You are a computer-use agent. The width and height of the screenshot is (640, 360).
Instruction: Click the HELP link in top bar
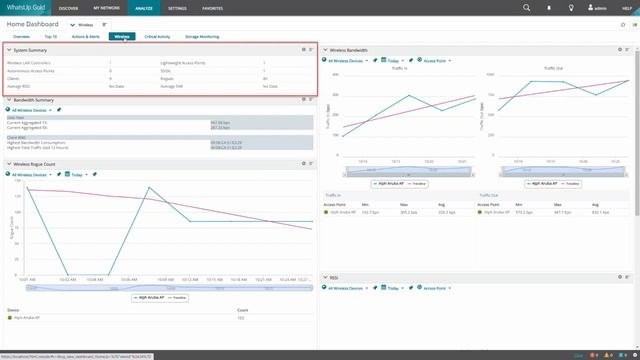(x=627, y=8)
